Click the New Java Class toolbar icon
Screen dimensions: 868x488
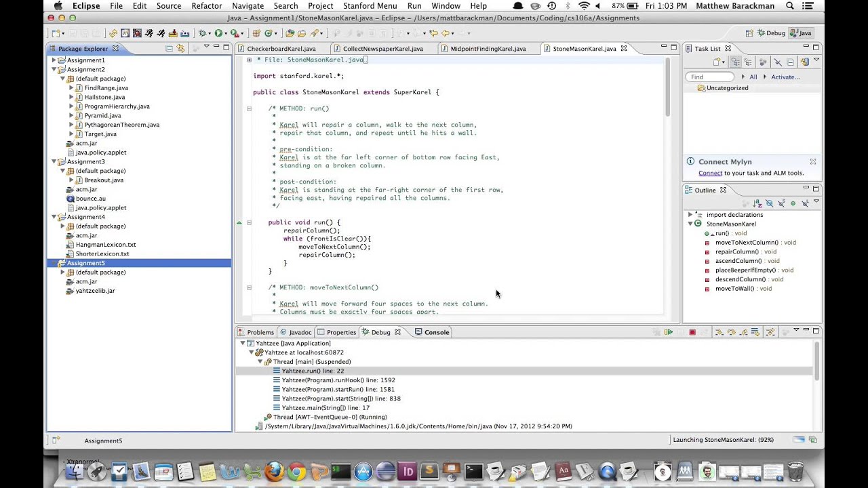269,33
